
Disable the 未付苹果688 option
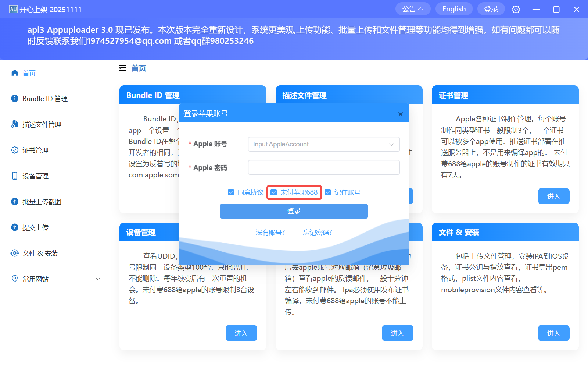273,192
